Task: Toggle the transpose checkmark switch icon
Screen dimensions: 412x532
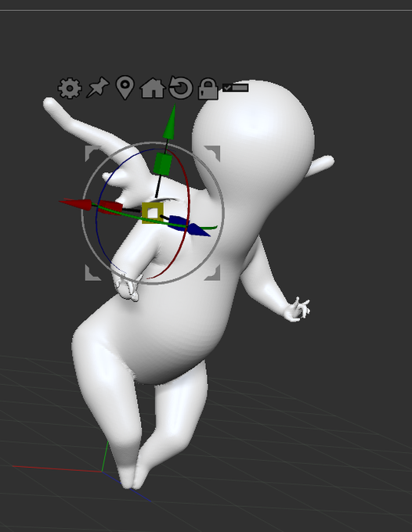Action: 236,88
